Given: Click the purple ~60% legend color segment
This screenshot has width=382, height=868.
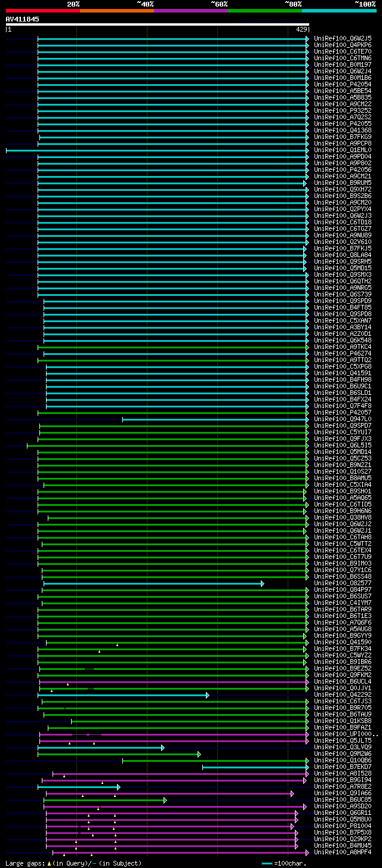Looking at the screenshot, I should [191, 11].
